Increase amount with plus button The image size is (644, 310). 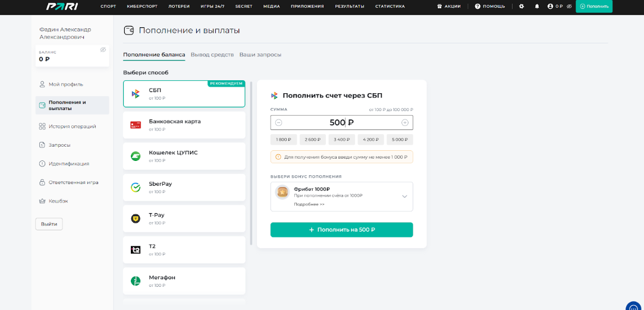point(405,122)
